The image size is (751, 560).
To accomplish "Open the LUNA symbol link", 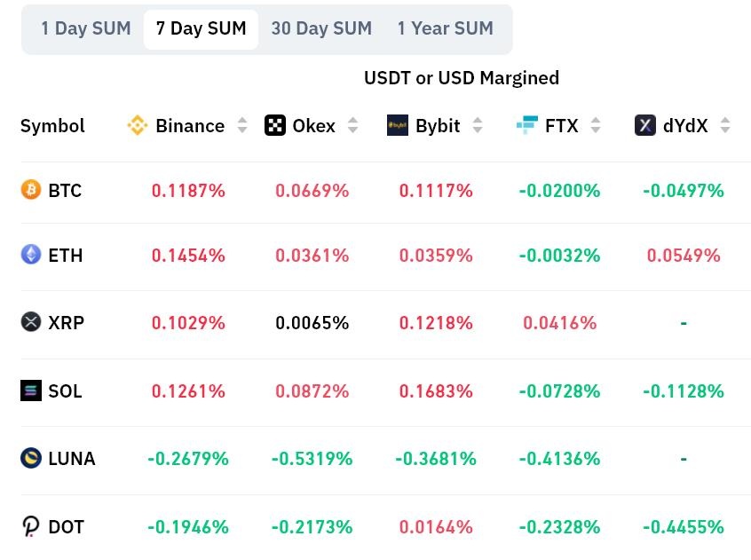I will point(71,459).
